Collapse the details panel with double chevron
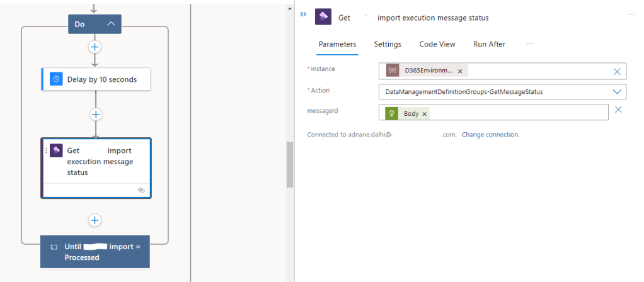The height and width of the screenshot is (282, 644). tap(303, 14)
